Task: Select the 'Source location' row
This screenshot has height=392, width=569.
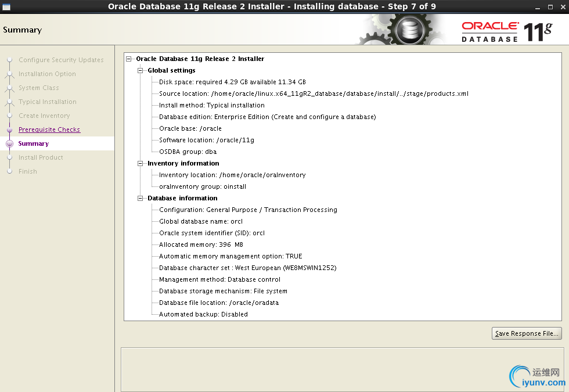Action: [x=314, y=93]
